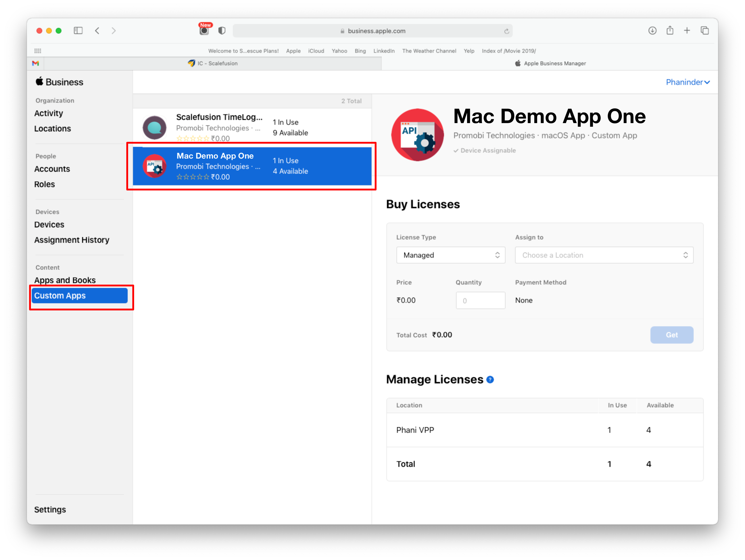Open the License Type Managed dropdown

(x=451, y=255)
